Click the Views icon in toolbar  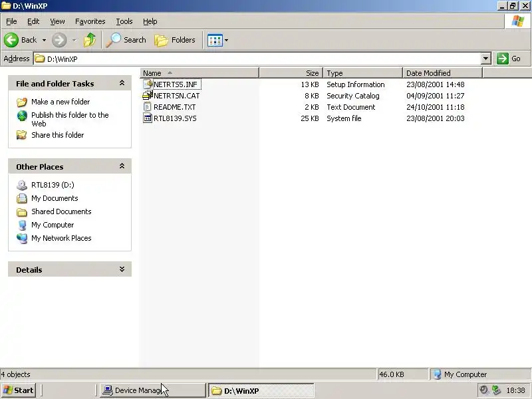click(x=215, y=40)
